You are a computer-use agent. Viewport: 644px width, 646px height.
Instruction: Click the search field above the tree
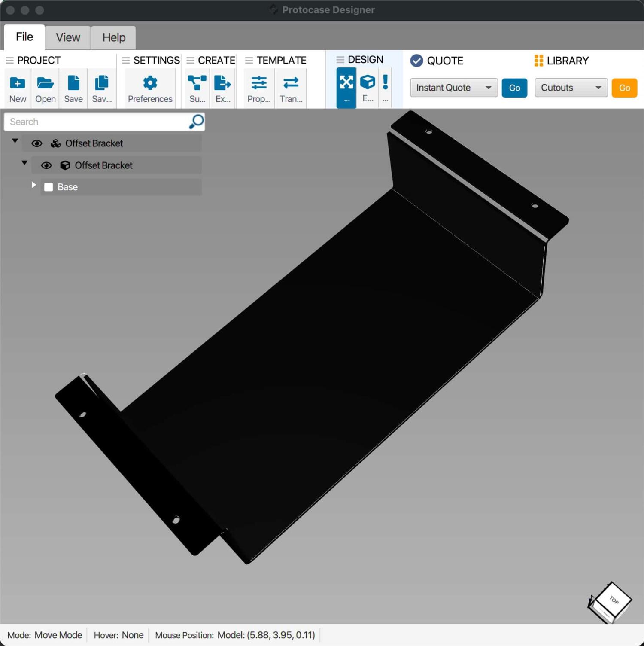[x=99, y=122]
